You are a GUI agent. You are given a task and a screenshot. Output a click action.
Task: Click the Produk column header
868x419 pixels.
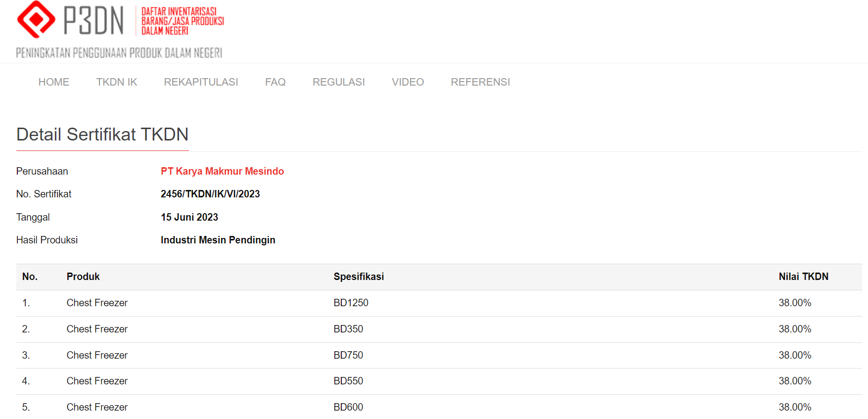pos(83,277)
